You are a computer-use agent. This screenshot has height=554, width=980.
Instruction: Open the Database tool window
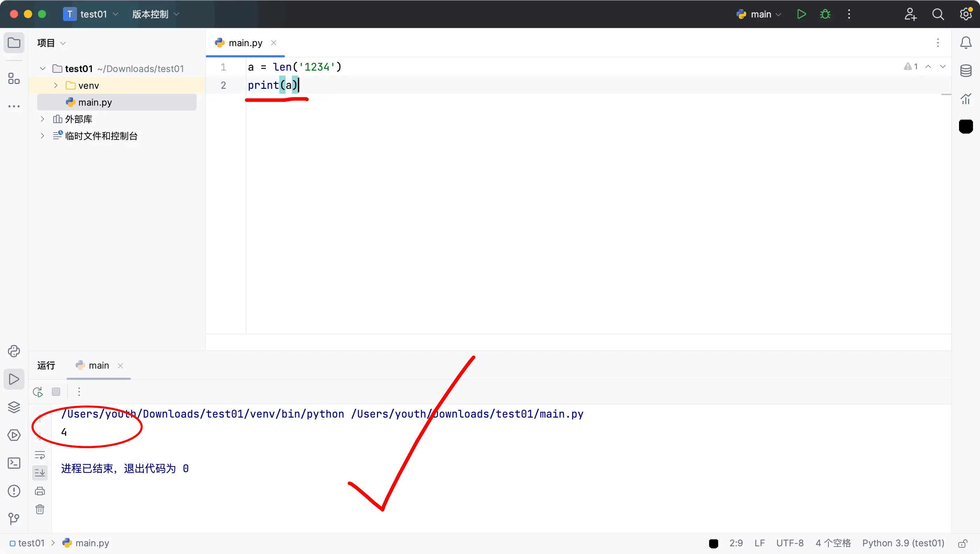pos(966,70)
